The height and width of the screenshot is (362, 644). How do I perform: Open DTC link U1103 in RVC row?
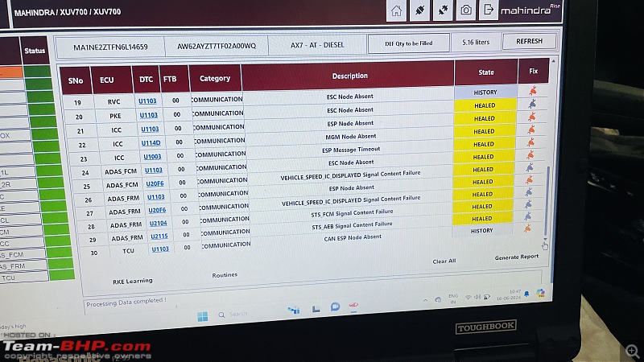(147, 101)
